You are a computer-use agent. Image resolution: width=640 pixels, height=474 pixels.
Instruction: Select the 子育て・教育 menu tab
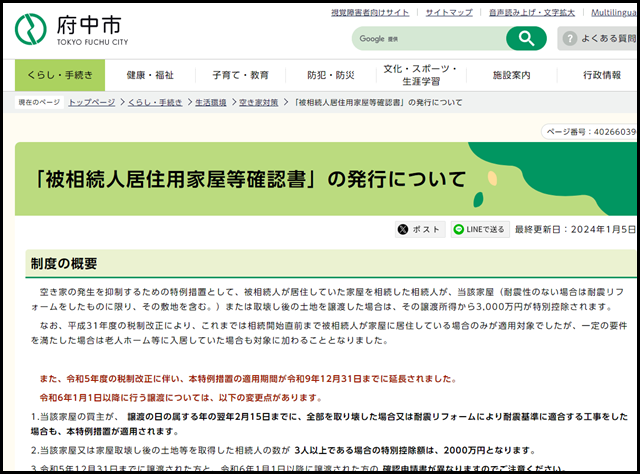(x=240, y=75)
